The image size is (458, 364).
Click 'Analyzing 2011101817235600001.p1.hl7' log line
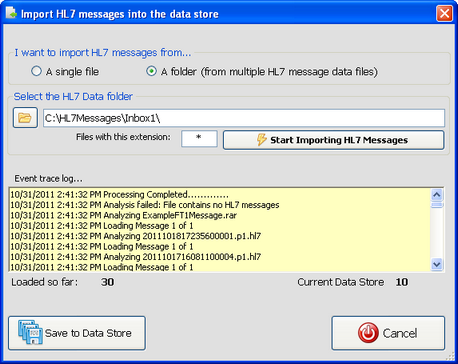[135, 236]
